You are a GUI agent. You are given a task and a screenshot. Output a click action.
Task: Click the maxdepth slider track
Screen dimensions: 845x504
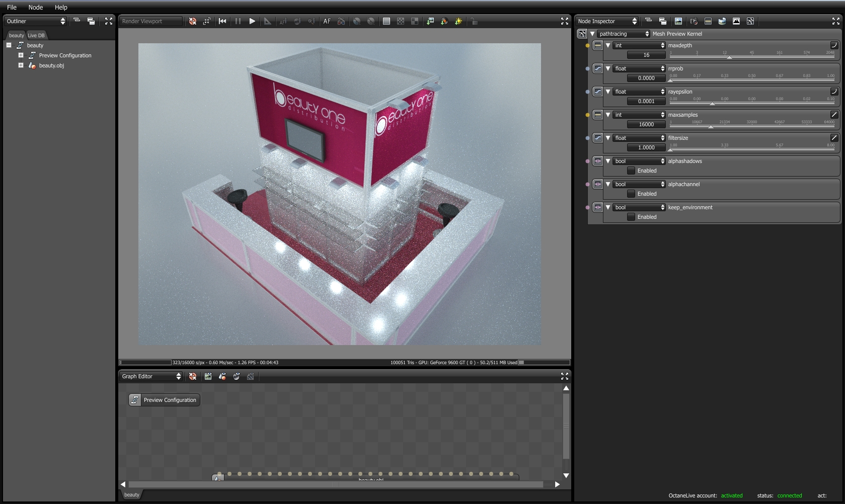click(752, 57)
